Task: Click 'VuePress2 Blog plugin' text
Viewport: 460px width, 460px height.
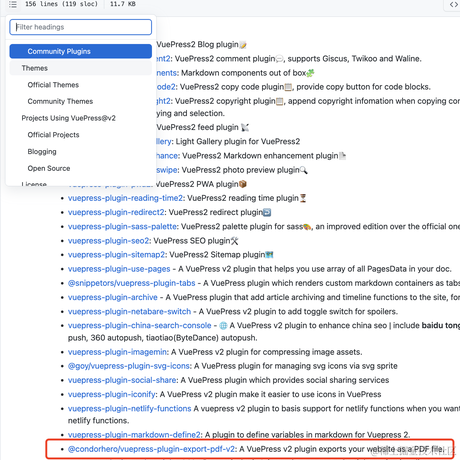Action: click(x=197, y=45)
